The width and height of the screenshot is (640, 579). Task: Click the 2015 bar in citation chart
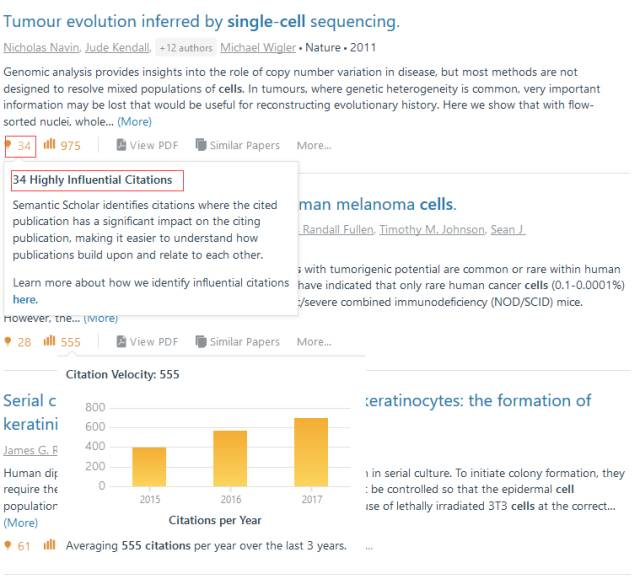pyautogui.click(x=149, y=466)
